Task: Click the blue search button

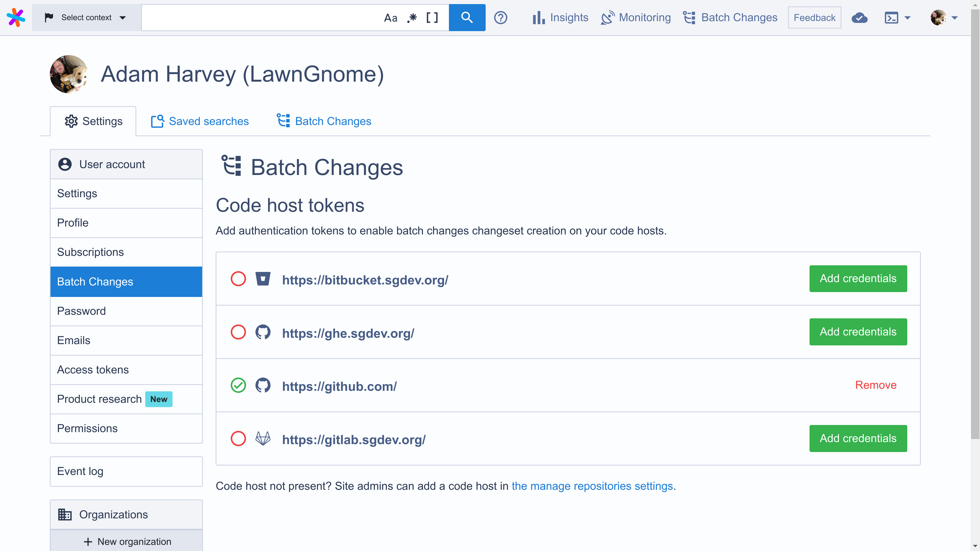Action: 467,18
